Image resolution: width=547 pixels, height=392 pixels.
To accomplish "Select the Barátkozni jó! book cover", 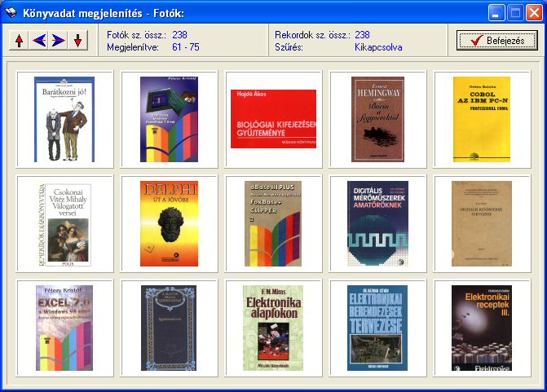I will tap(64, 119).
